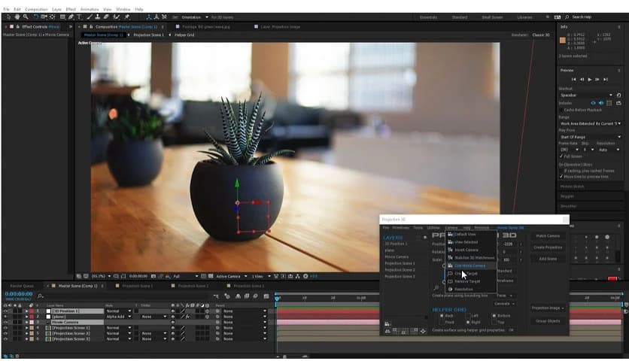Toggle Left checkbox in Helper Grid

(x=468, y=316)
